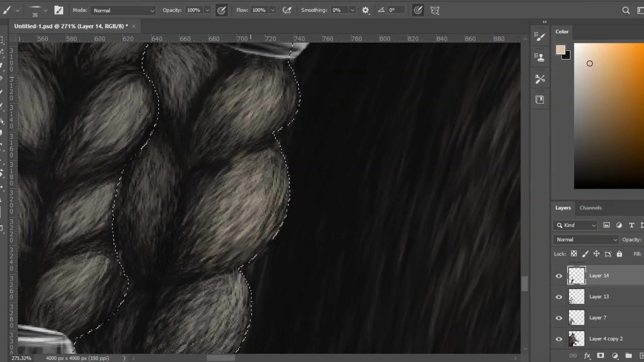
Task: Click the Flow value field
Action: point(259,10)
